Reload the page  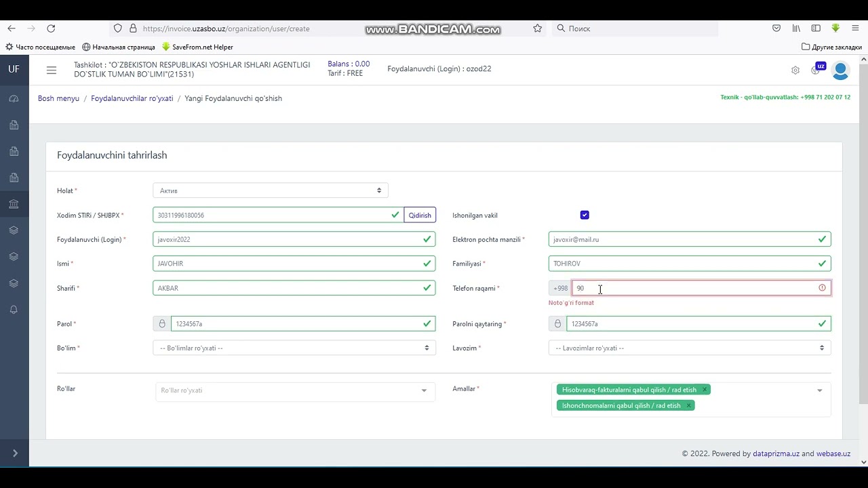(51, 28)
